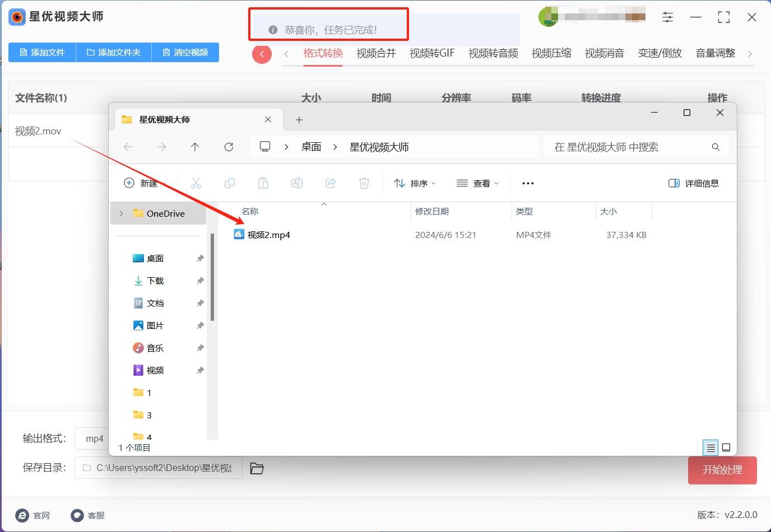Open a new Explorer tab with plus
771x532 pixels.
click(299, 120)
